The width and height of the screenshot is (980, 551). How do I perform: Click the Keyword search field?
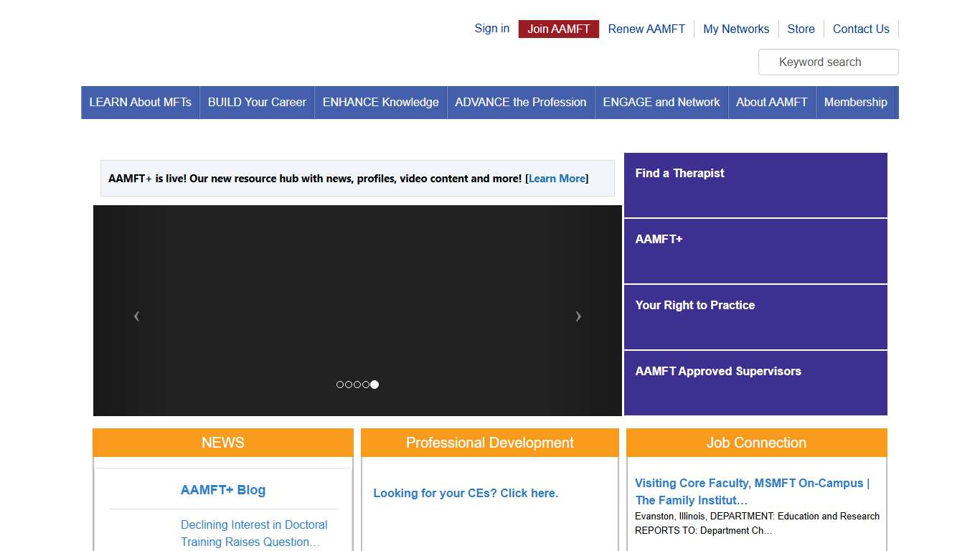click(828, 62)
